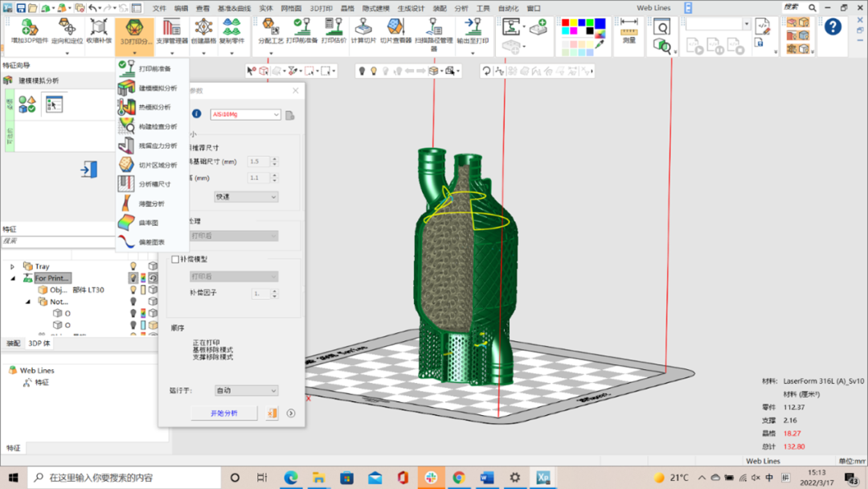This screenshot has width=868, height=489.
Task: Pick the red color swatch
Action: point(565,23)
